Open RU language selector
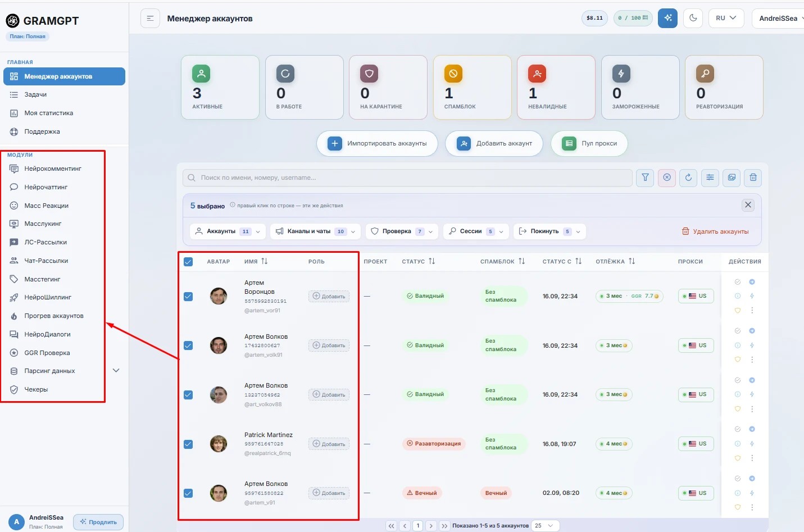The width and height of the screenshot is (804, 532). (726, 18)
